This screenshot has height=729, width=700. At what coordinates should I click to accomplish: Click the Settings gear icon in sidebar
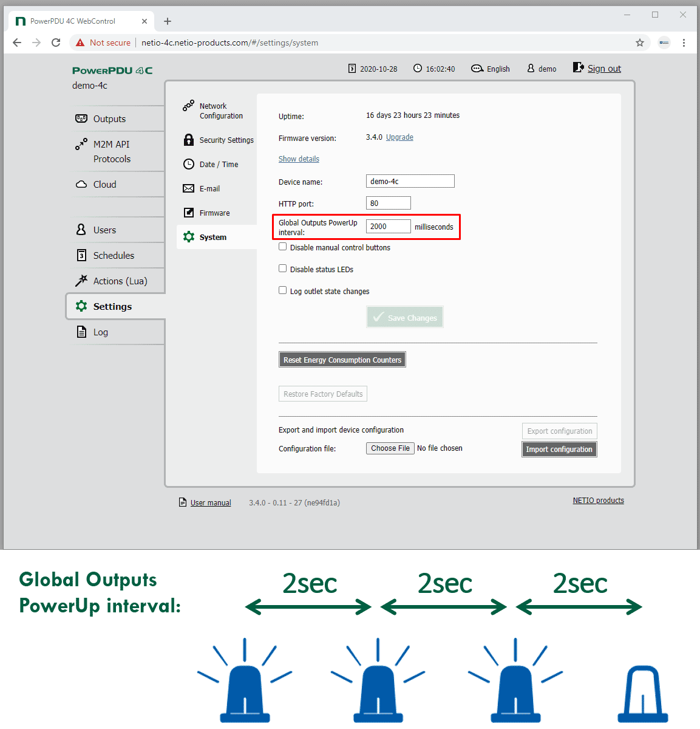tap(81, 306)
